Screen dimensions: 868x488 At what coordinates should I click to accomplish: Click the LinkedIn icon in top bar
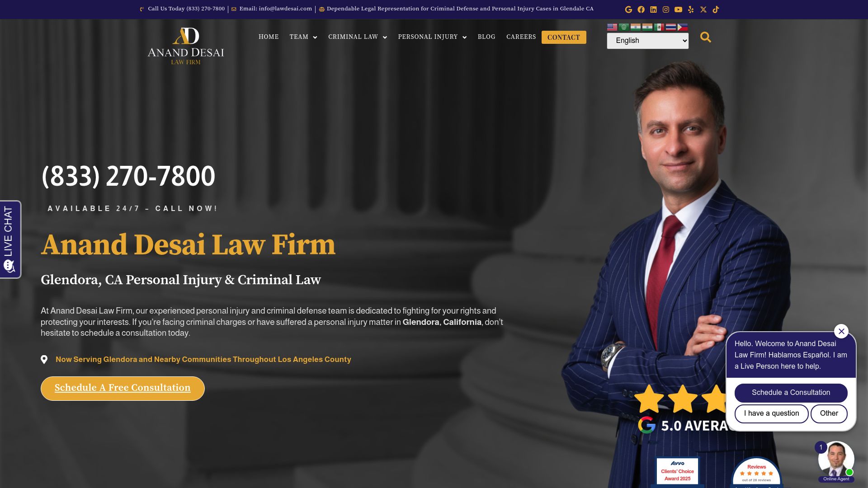click(653, 9)
